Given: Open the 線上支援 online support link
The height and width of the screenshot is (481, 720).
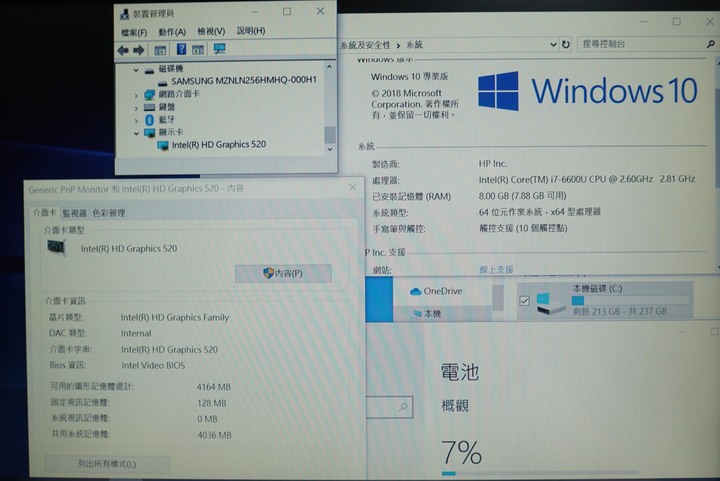Looking at the screenshot, I should [496, 269].
